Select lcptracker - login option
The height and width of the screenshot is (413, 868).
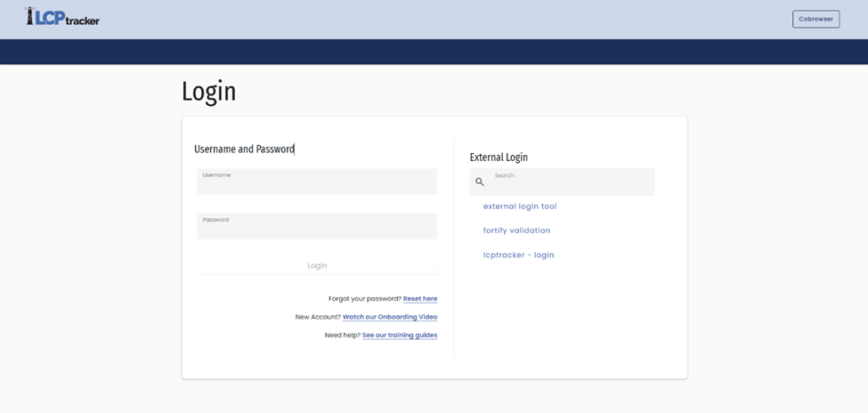518,255
